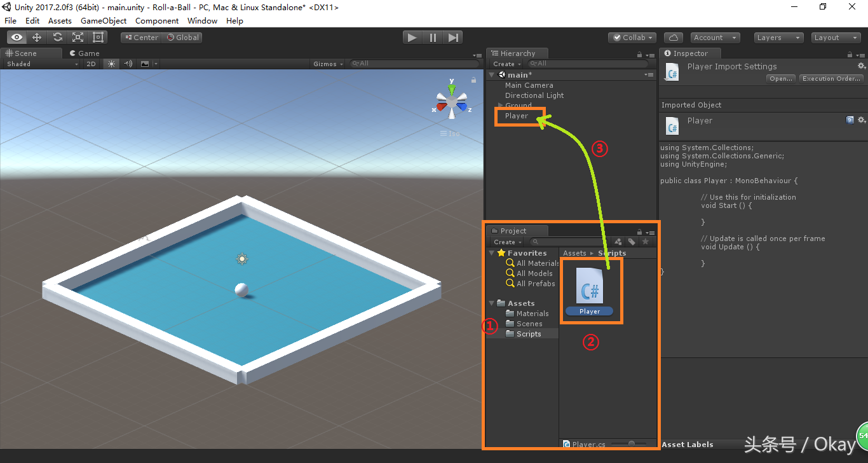Image resolution: width=868 pixels, height=463 pixels.
Task: Open Shaded draw mode dropdown
Action: click(41, 64)
